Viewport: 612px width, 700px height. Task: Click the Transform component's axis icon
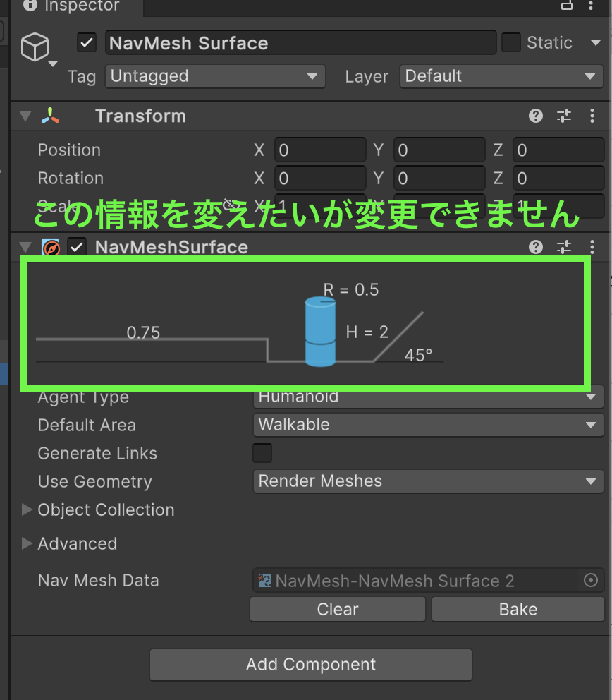click(x=49, y=115)
